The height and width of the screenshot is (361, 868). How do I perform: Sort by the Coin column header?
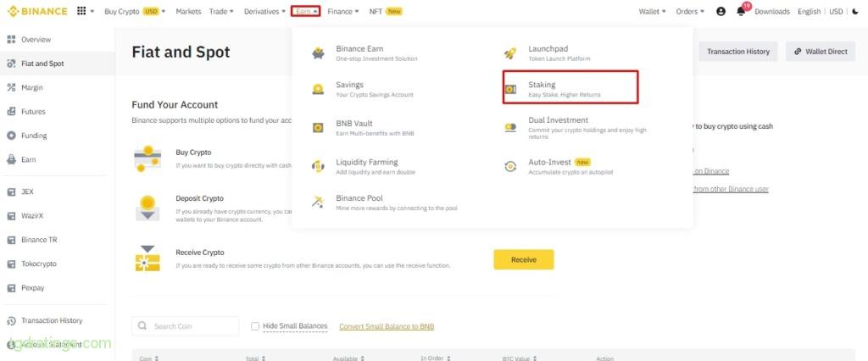click(149, 358)
